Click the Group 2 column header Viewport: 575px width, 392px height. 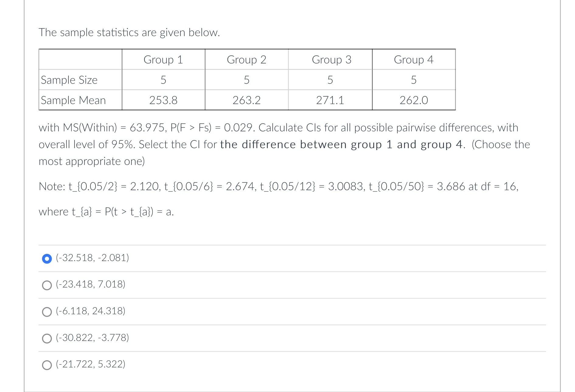[x=247, y=60]
